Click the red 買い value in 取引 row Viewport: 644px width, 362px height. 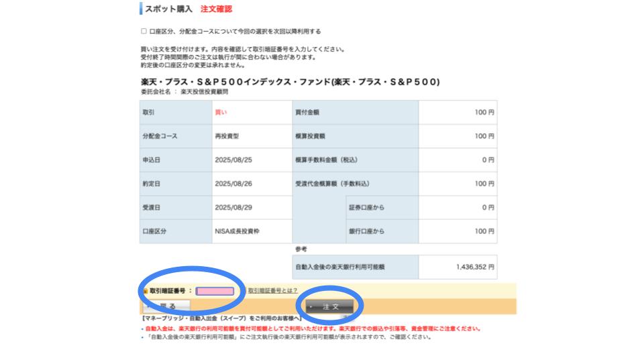click(x=221, y=112)
